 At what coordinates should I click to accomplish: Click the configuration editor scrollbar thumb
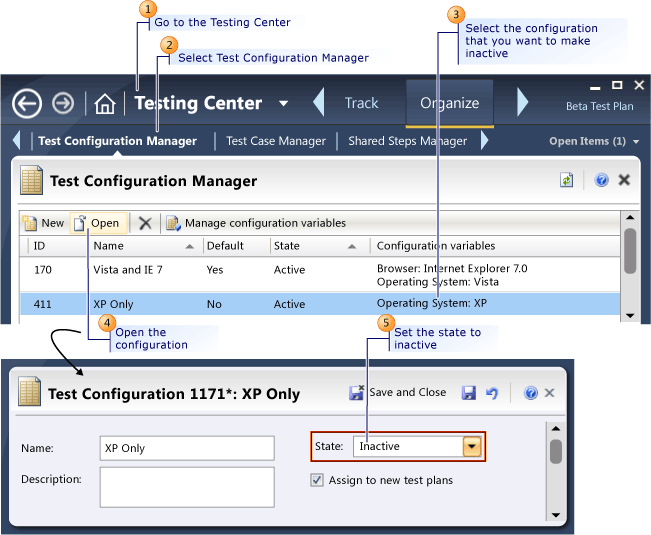coord(556,451)
